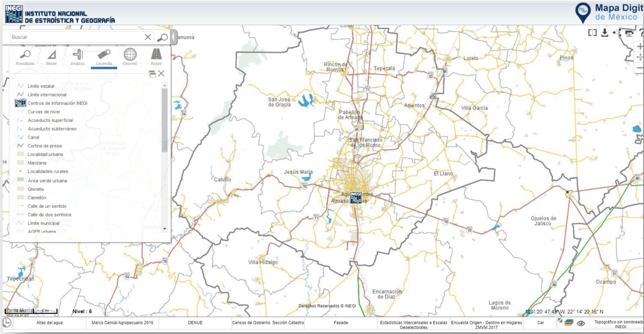This screenshot has width=644, height=334.
Task: Open the Resultado search results tool
Action: (x=25, y=57)
